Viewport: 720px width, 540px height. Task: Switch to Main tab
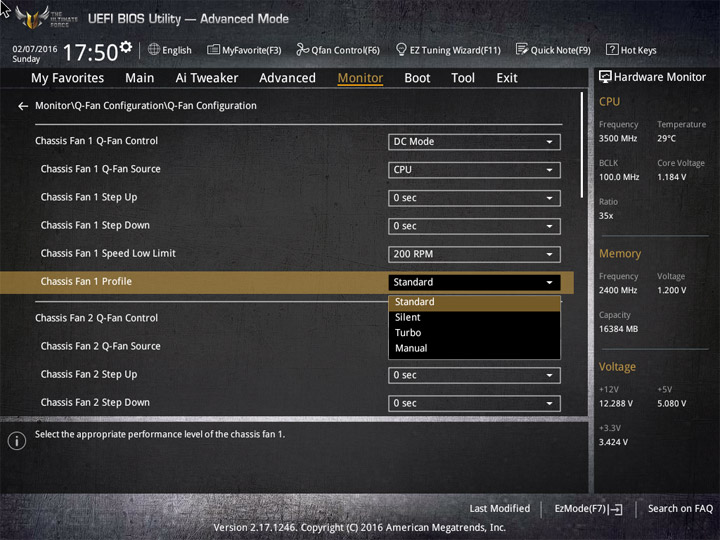[x=140, y=78]
